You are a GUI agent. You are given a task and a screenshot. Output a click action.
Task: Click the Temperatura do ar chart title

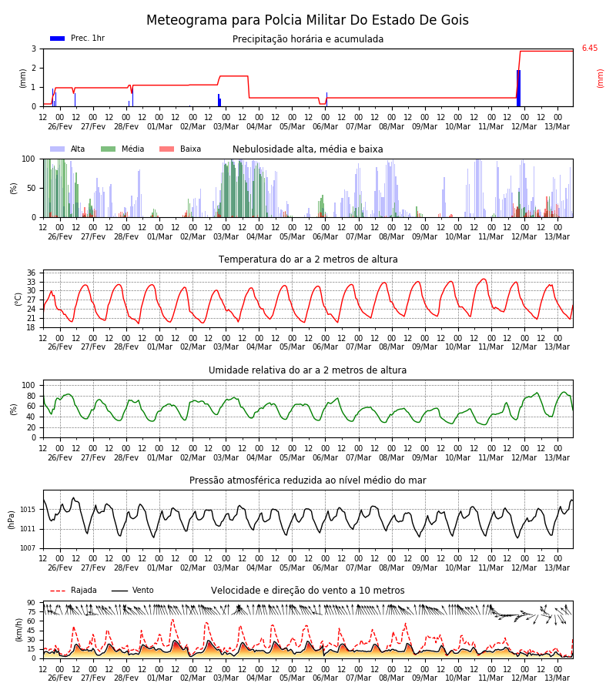[x=308, y=259]
